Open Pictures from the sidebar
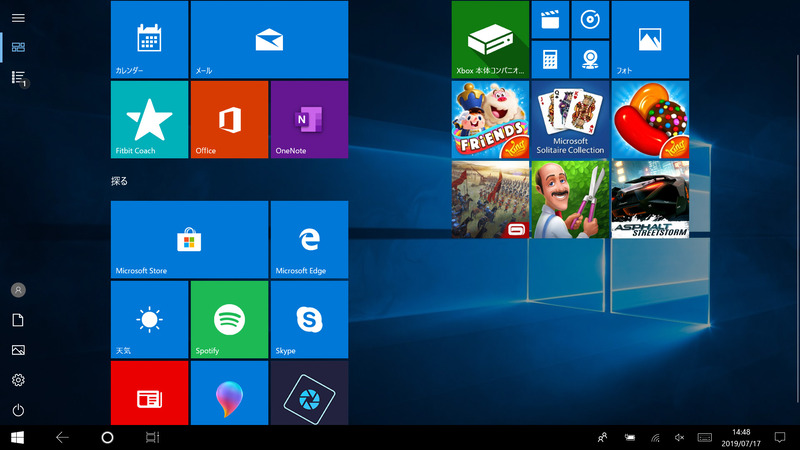 coord(18,350)
